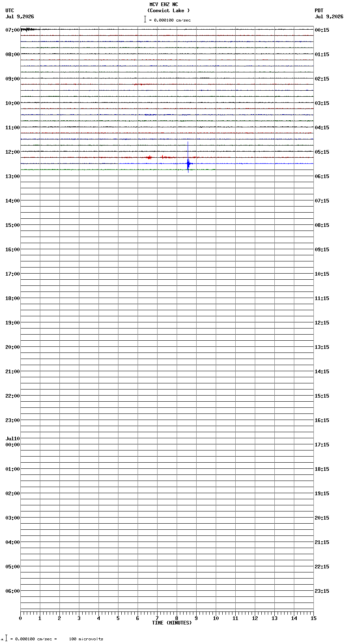
Task: Click the "12" tick label on minutes axis
Action: tap(255, 618)
